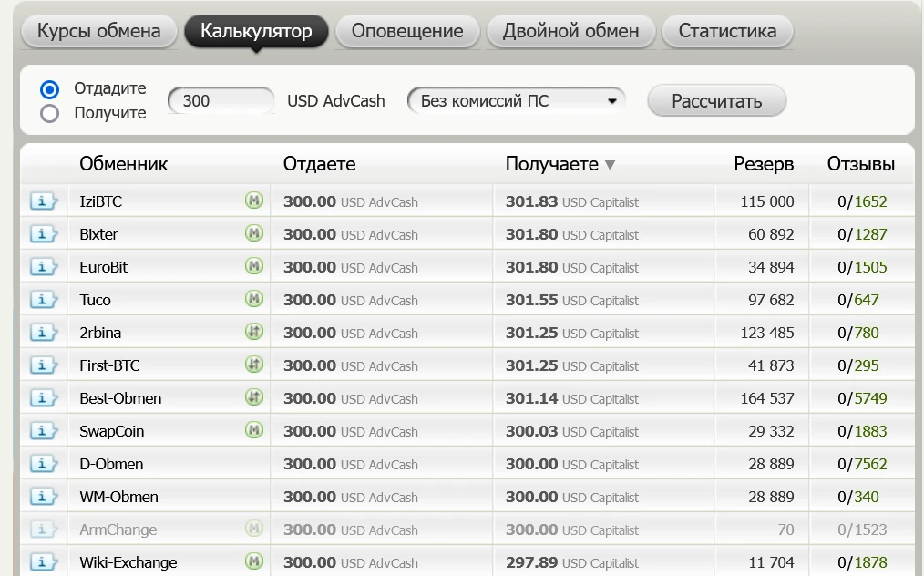Screen dimensions: 924x576
Task: Click the 2rbina exchanger name
Action: tap(100, 333)
